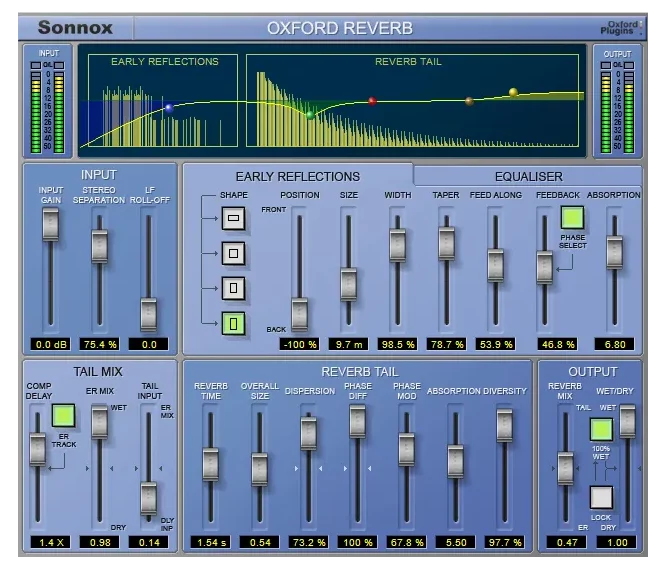The height and width of the screenshot is (570, 667).
Task: Switch to the Equaliser tab
Action: point(528,177)
